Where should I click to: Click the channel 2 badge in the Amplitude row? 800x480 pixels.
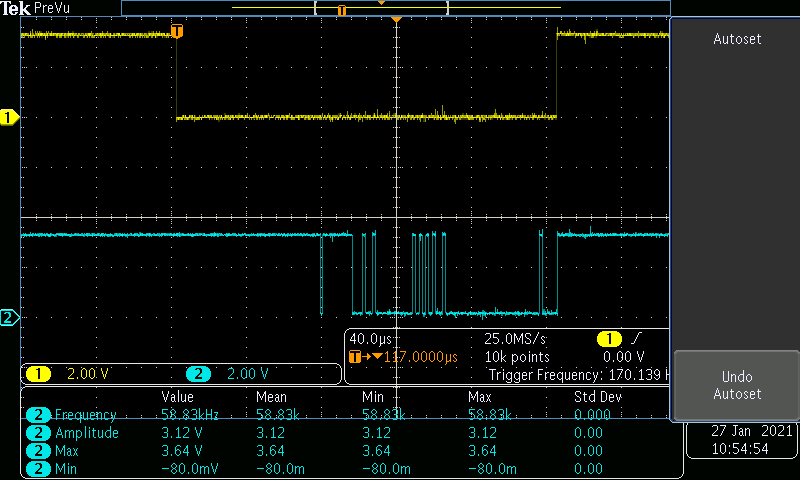tap(38, 433)
